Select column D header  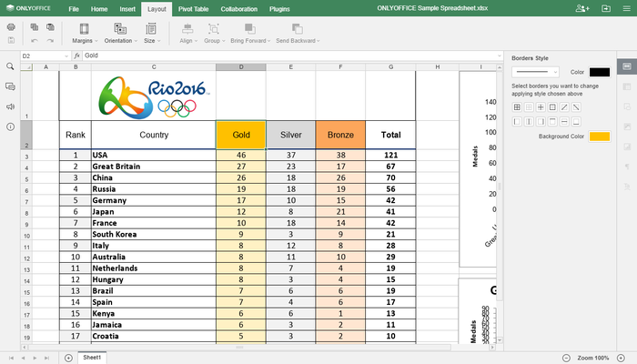(x=241, y=67)
